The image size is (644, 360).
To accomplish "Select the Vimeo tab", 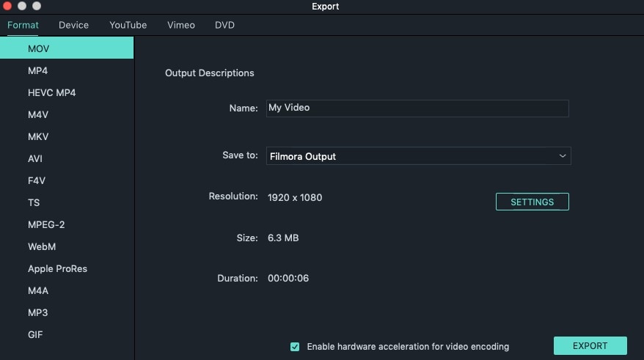I will point(181,25).
